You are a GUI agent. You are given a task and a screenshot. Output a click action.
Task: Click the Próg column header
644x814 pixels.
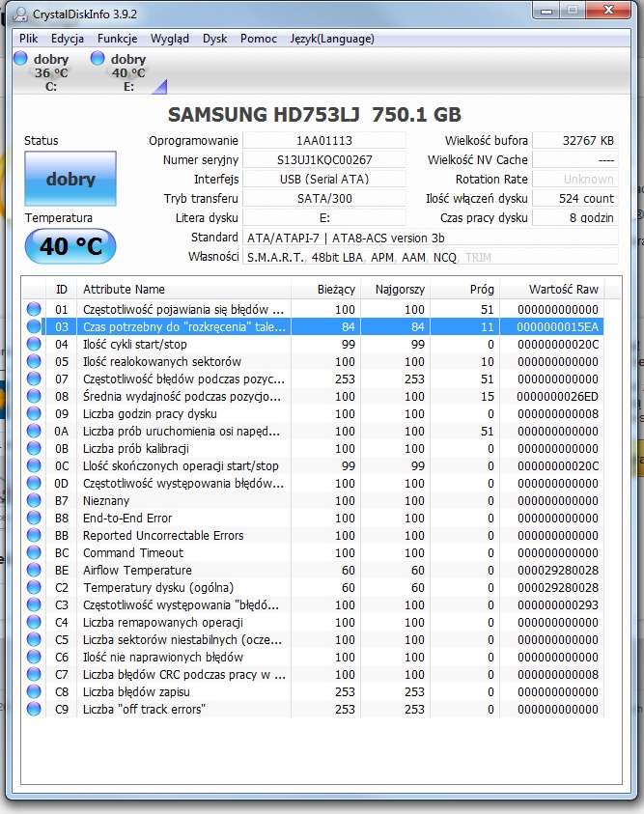(465, 289)
